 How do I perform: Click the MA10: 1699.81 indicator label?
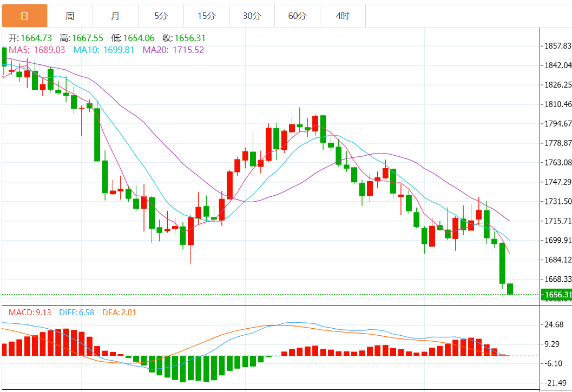click(x=104, y=50)
